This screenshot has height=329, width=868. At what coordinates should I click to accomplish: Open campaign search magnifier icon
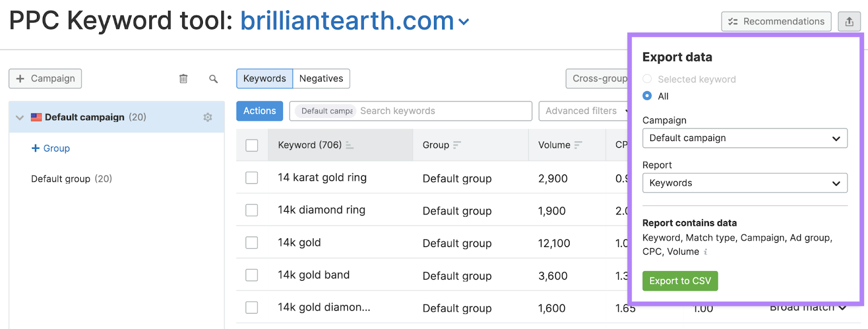[x=213, y=79]
